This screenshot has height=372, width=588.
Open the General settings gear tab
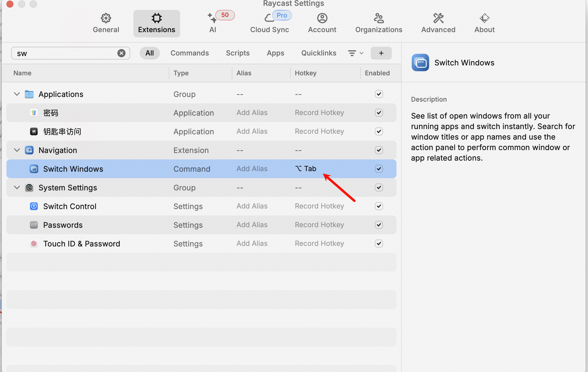106,23
